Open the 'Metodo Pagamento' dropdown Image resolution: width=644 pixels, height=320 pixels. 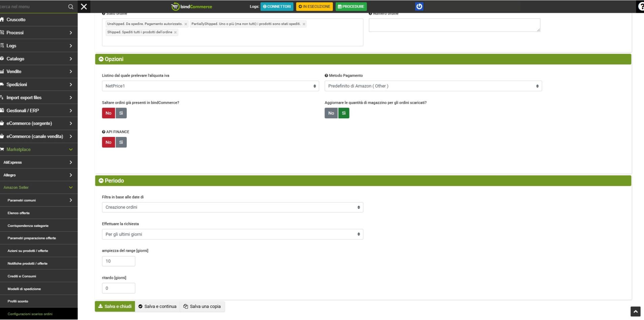[433, 86]
